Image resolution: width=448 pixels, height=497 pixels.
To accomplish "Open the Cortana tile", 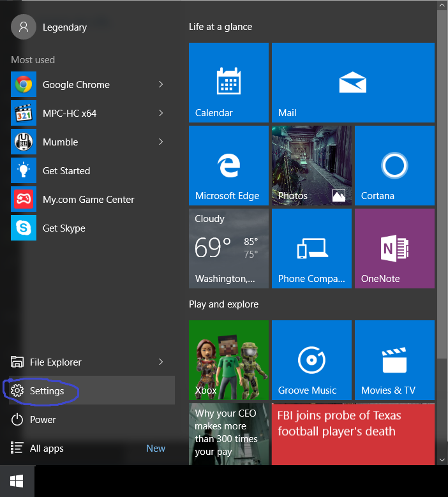I will pyautogui.click(x=394, y=165).
